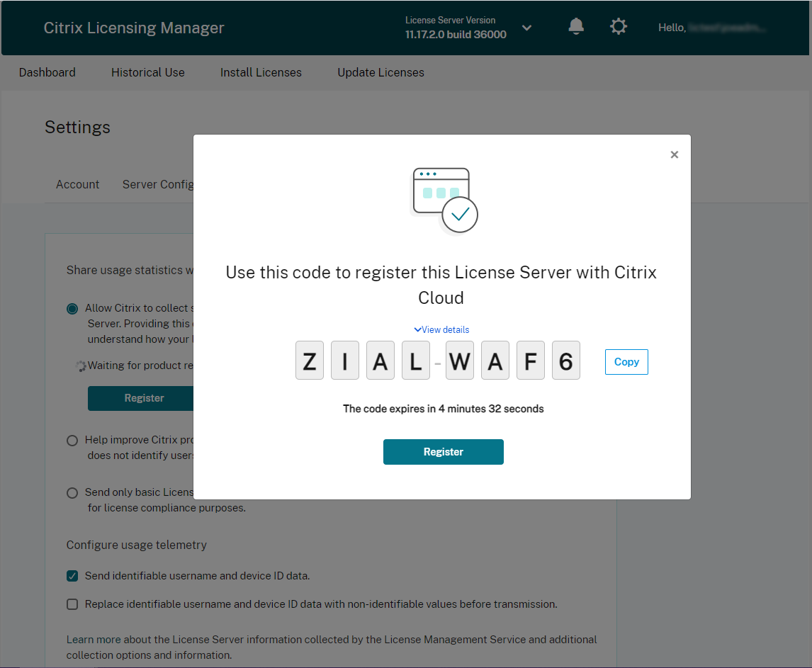Viewport: 812px width, 668px height.
Task: Select Allow Citrix to collect radio option
Action: (72, 309)
